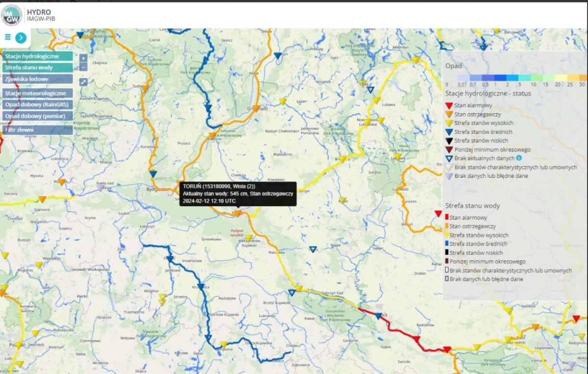588x374 pixels.
Task: Enable the Opad dobowy (pomiar) layer
Action: click(38, 116)
